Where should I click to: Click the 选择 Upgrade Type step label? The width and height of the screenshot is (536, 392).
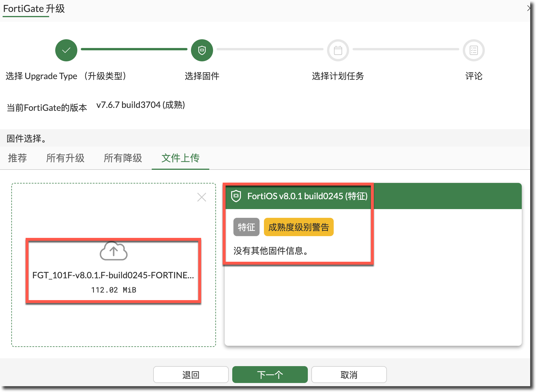[67, 76]
